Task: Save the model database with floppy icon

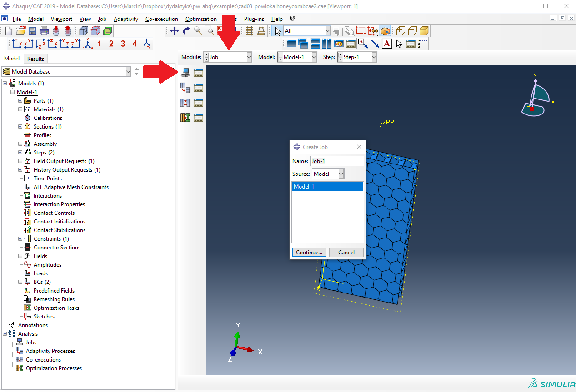Action: tap(32, 31)
